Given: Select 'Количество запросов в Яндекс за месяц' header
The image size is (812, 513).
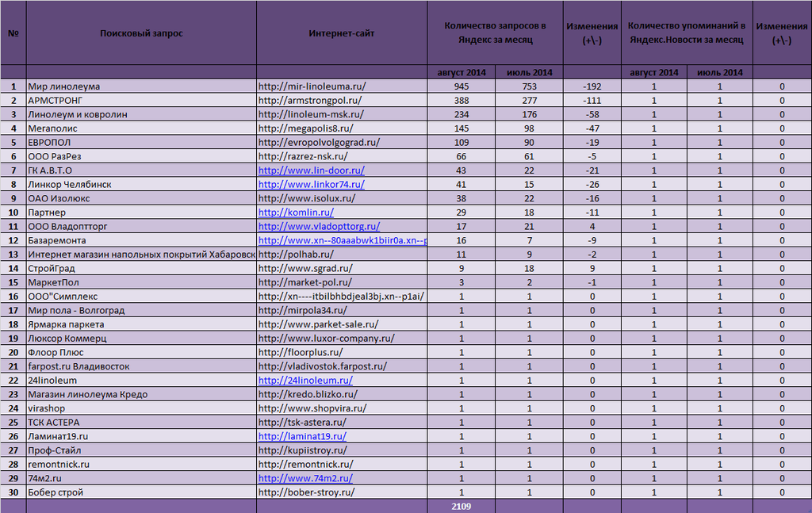Looking at the screenshot, I should (x=495, y=33).
